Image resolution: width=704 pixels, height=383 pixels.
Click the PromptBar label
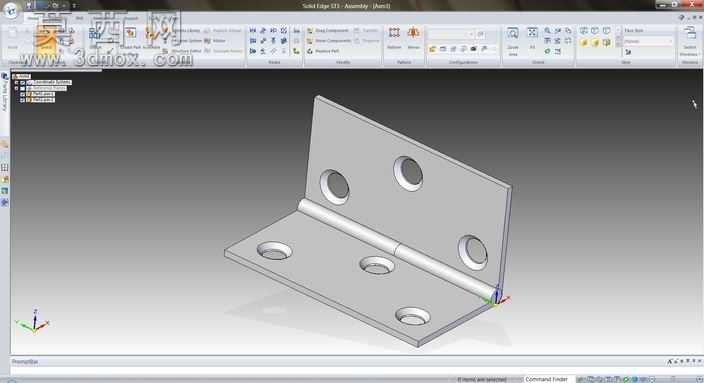[x=25, y=361]
